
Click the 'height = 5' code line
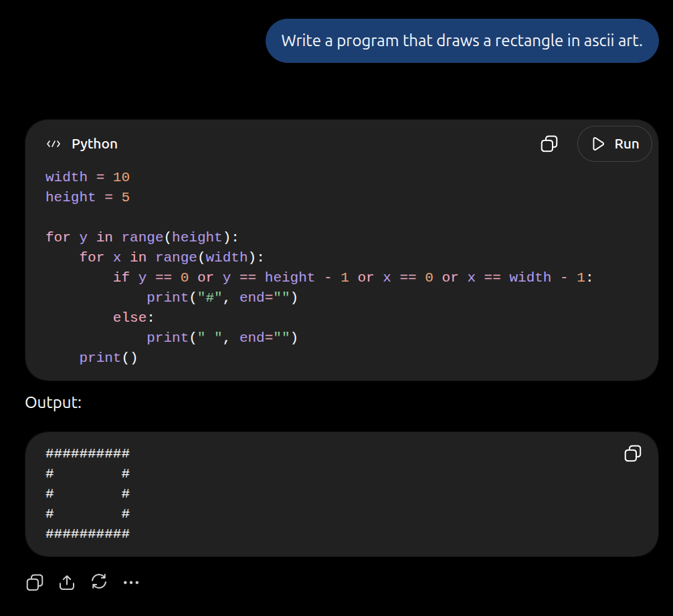click(88, 197)
